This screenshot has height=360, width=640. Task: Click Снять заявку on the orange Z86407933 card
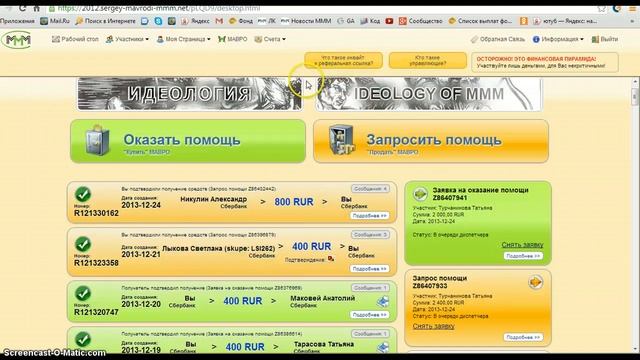click(433, 326)
